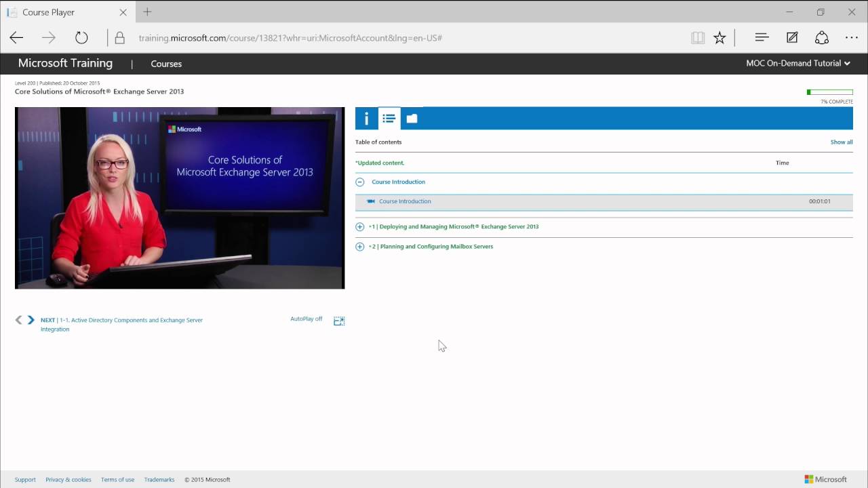
Task: Click the Time column header
Action: point(782,163)
